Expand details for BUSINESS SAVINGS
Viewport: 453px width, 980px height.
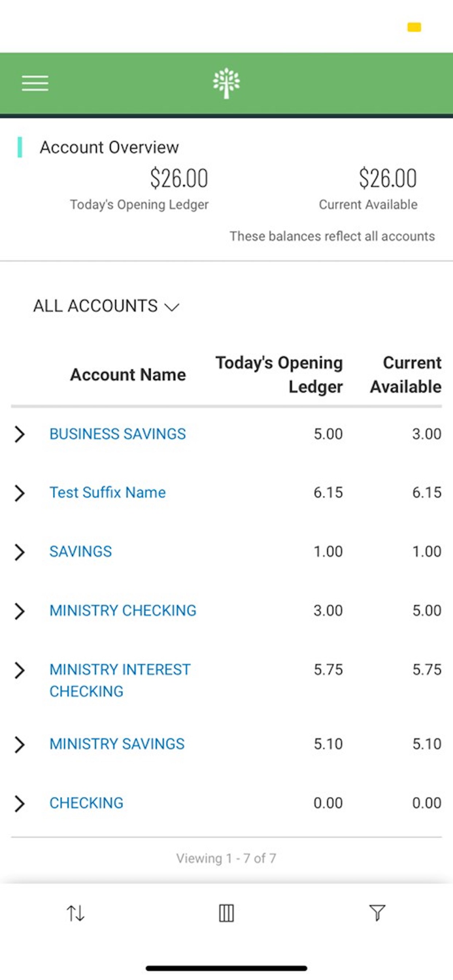click(x=20, y=434)
